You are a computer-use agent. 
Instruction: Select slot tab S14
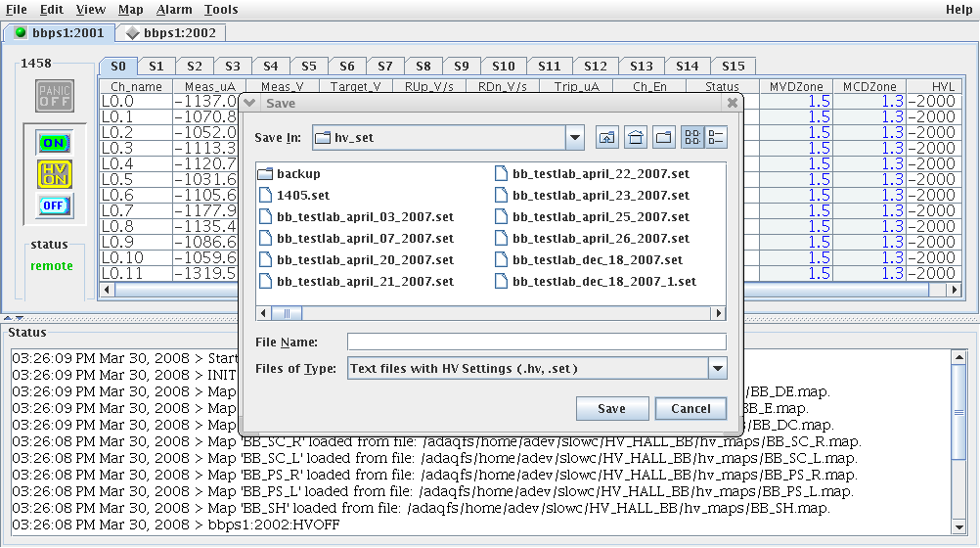pos(687,67)
